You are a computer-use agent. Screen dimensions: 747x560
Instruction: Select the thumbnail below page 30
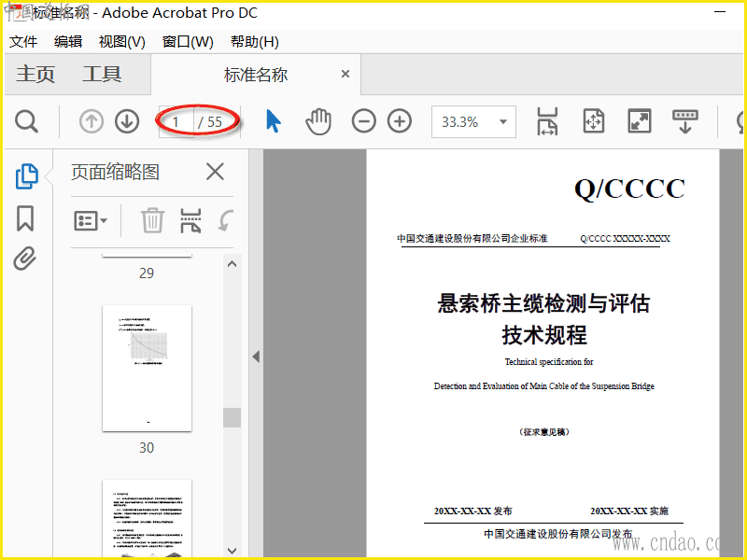point(148,518)
